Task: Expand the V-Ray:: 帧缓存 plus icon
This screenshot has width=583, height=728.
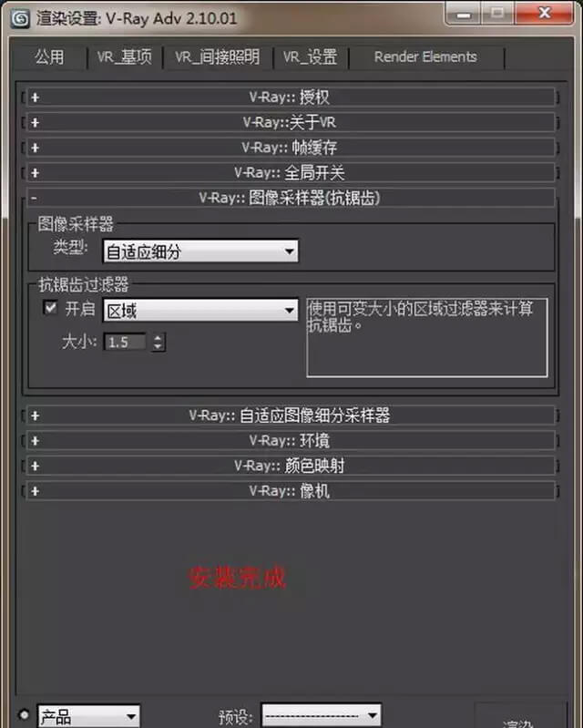Action: pyautogui.click(x=35, y=148)
